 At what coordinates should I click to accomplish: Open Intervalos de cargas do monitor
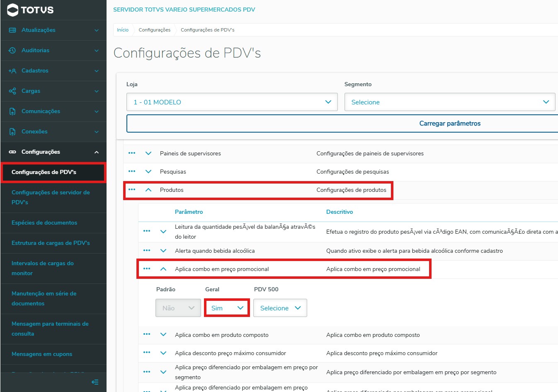pyautogui.click(x=53, y=269)
